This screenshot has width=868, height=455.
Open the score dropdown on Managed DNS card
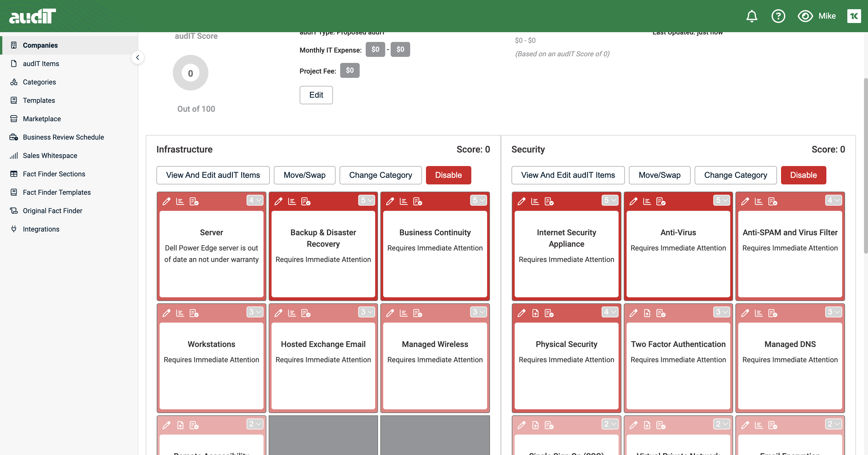(x=834, y=312)
